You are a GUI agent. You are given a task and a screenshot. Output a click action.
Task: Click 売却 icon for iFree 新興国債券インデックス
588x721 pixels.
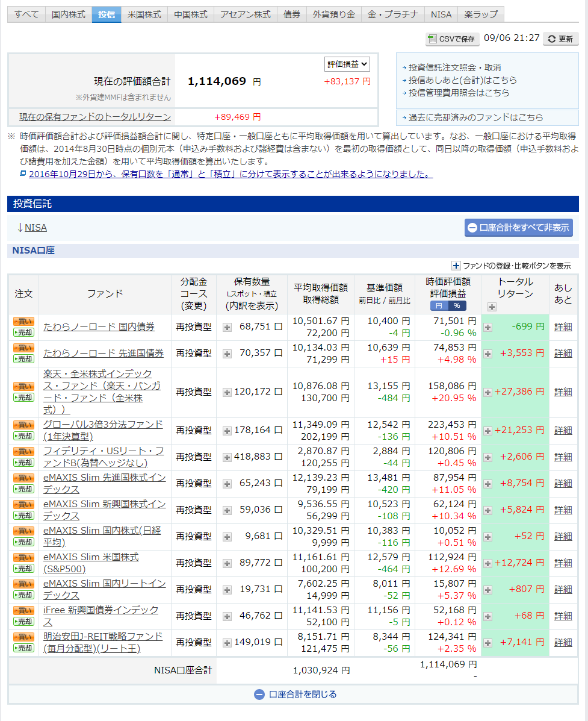point(23,622)
